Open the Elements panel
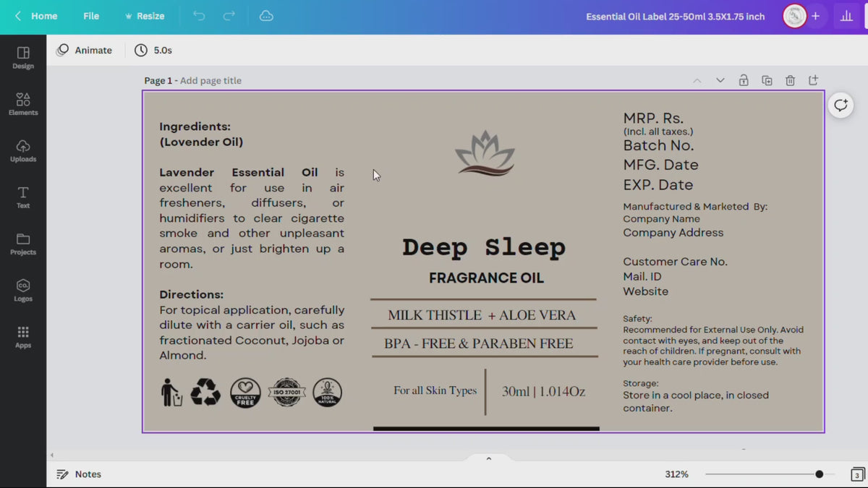Image resolution: width=868 pixels, height=488 pixels. tap(23, 104)
